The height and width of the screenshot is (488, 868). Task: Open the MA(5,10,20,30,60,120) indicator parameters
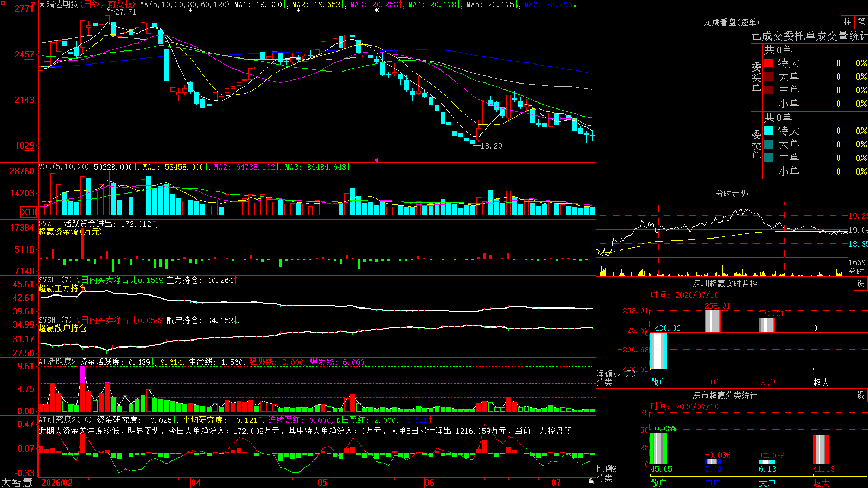click(185, 4)
